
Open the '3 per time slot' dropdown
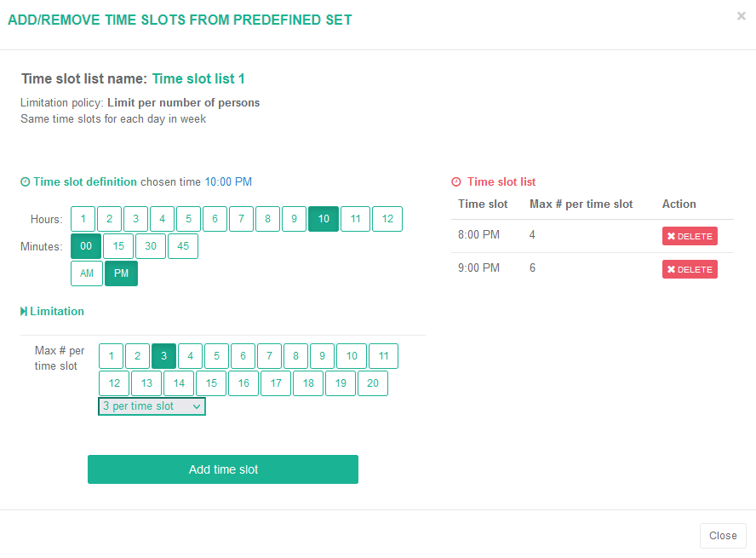click(x=152, y=406)
